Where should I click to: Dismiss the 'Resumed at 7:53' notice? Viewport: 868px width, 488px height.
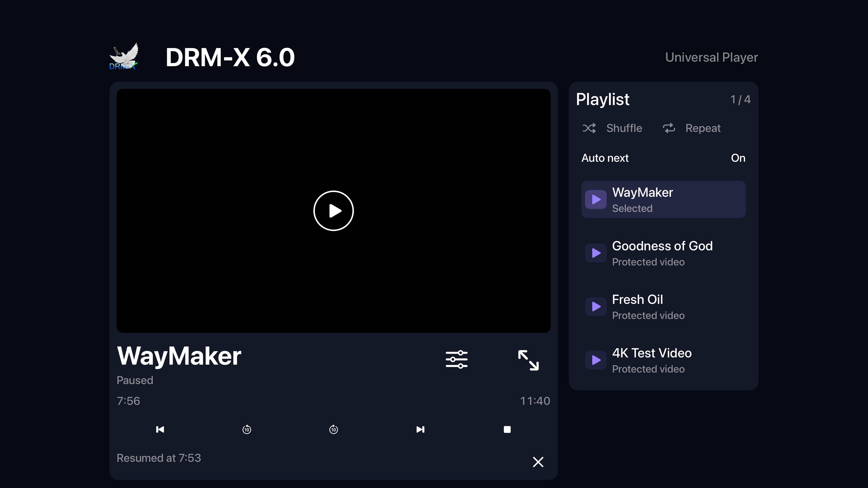[538, 462]
